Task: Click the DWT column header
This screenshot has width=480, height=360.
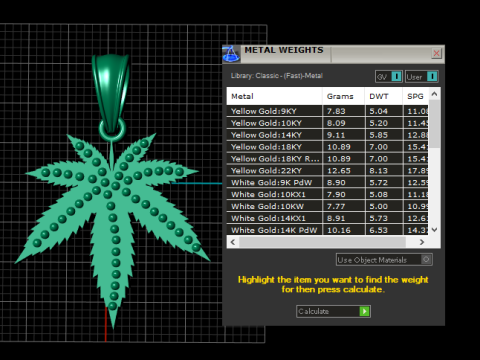Action: pos(384,96)
